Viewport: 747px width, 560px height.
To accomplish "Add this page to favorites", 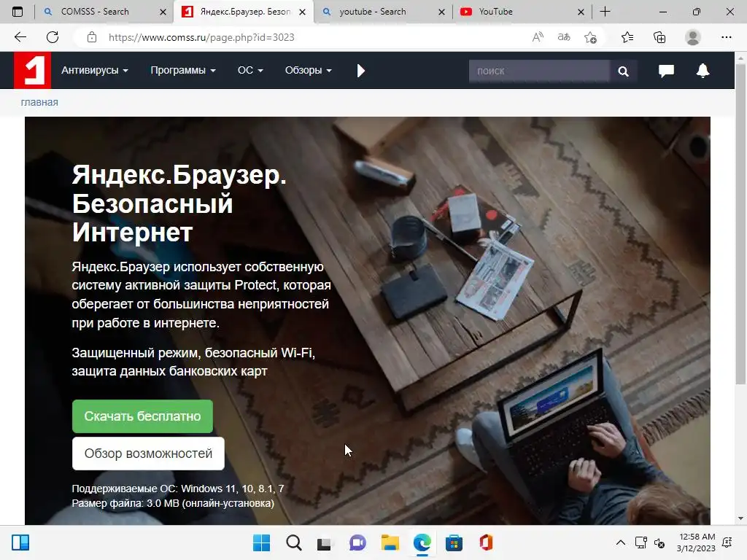I will (x=590, y=37).
